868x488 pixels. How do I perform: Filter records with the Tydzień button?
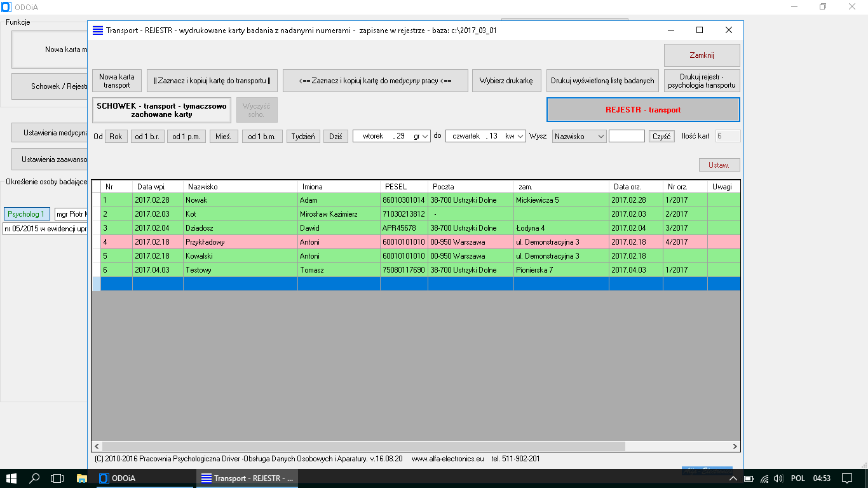coord(303,136)
